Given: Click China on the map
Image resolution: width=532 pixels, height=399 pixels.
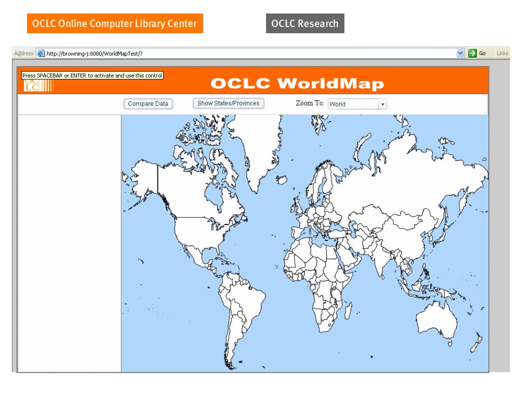Looking at the screenshot, I should [404, 234].
